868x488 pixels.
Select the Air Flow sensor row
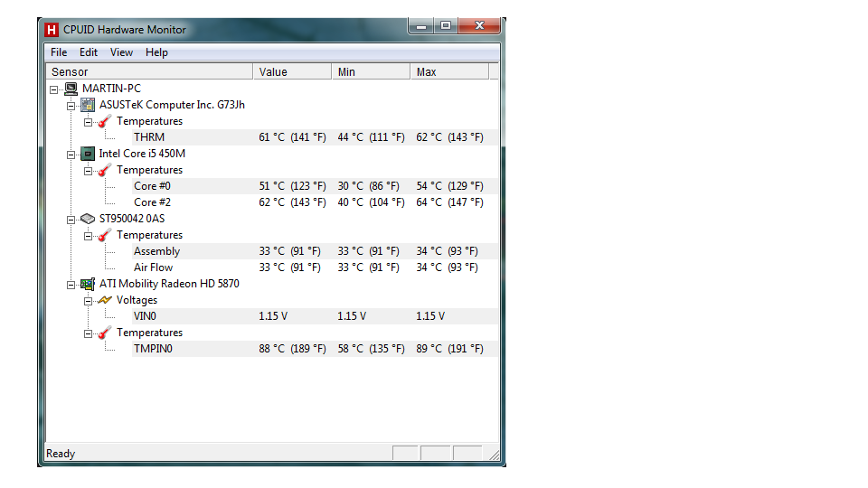pyautogui.click(x=315, y=267)
